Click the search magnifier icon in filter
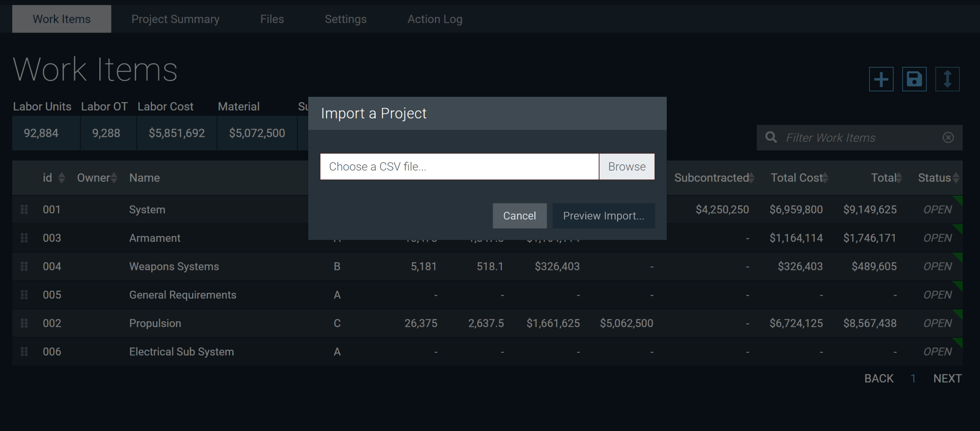Screen dimensions: 980x431 tap(771, 137)
